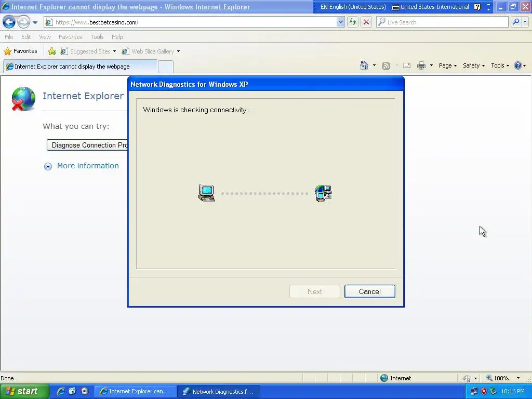Click the Start button
This screenshot has width=532, height=399.
pyautogui.click(x=24, y=392)
